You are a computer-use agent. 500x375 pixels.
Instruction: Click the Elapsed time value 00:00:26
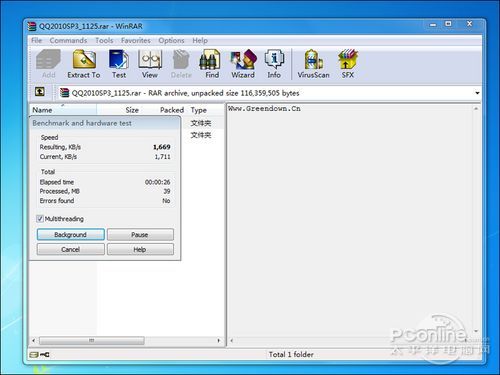click(x=157, y=182)
